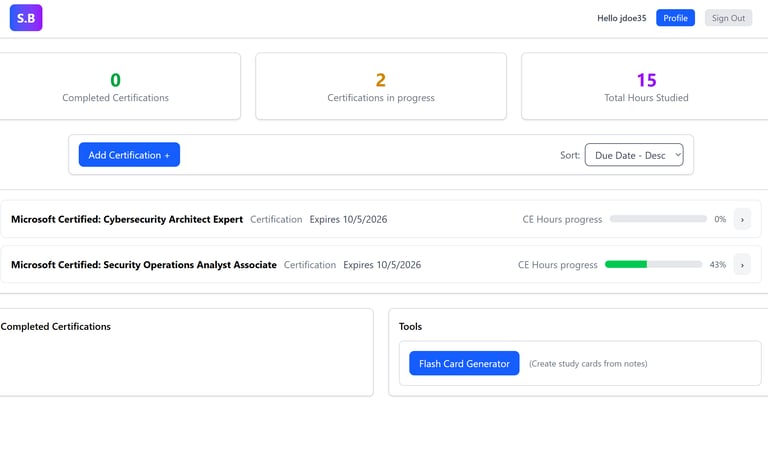Image resolution: width=768 pixels, height=449 pixels.
Task: Click the Completed Certifications panel heading
Action: tap(56, 326)
